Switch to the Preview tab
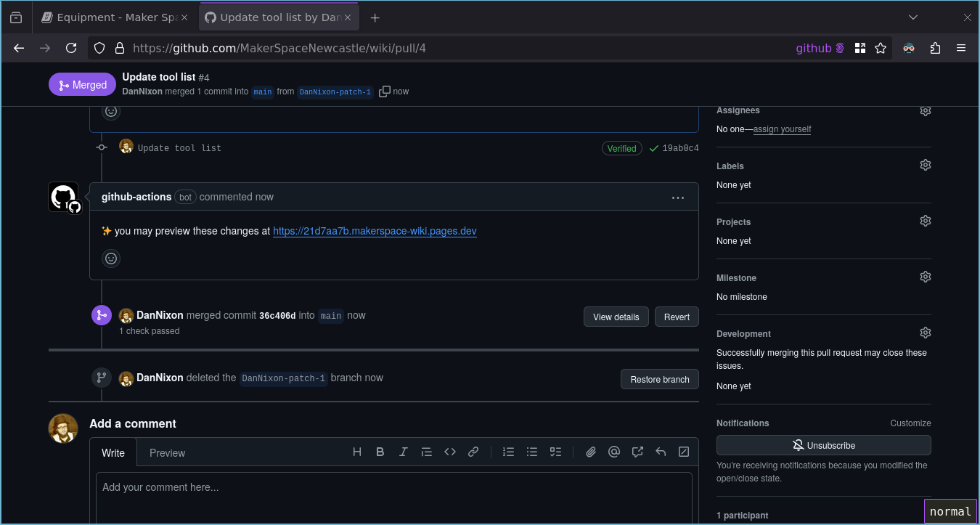The width and height of the screenshot is (980, 525). pos(167,452)
